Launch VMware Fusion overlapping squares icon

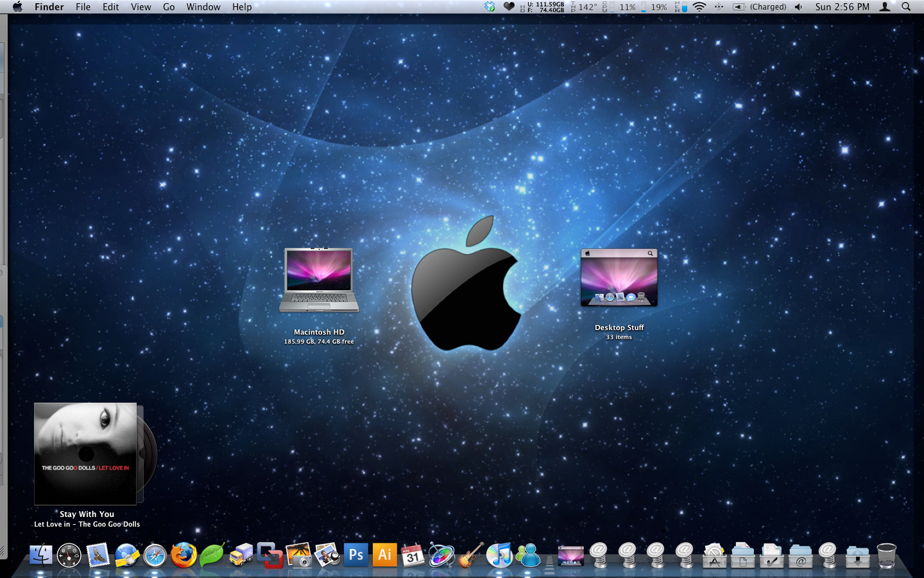(269, 555)
